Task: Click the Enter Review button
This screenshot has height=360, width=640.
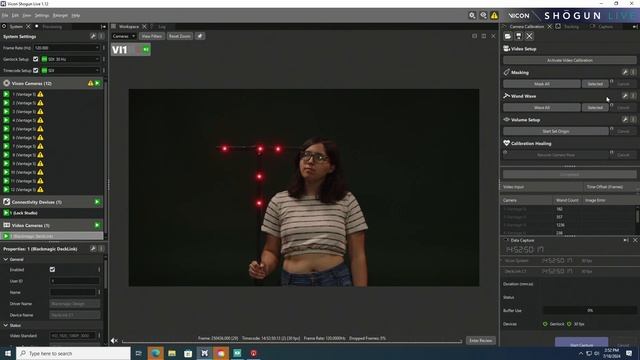Action: pyautogui.click(x=481, y=340)
